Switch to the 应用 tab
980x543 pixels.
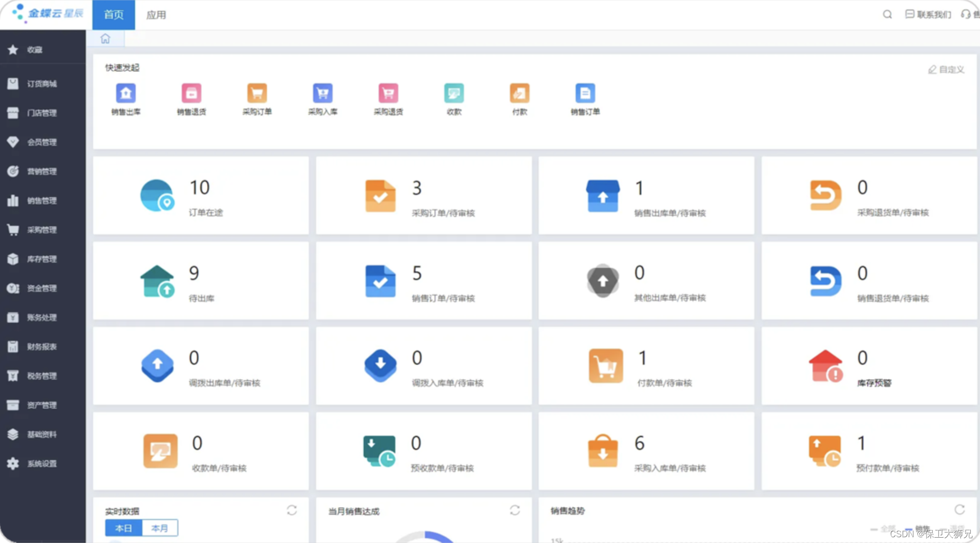tap(156, 15)
